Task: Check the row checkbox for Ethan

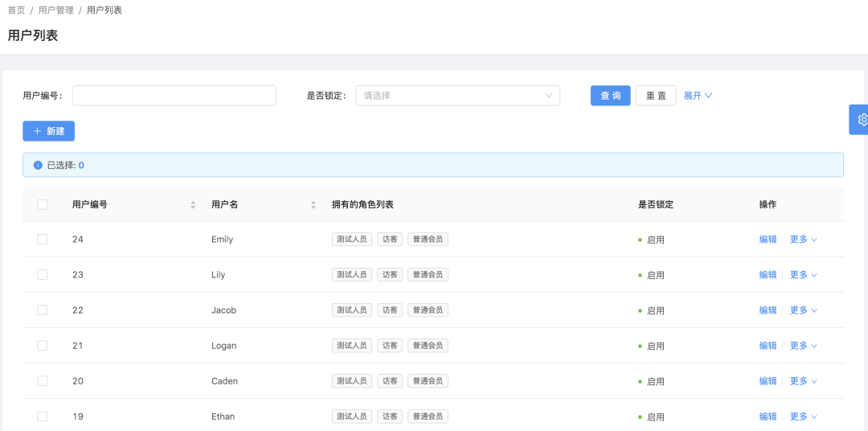Action: tap(42, 417)
